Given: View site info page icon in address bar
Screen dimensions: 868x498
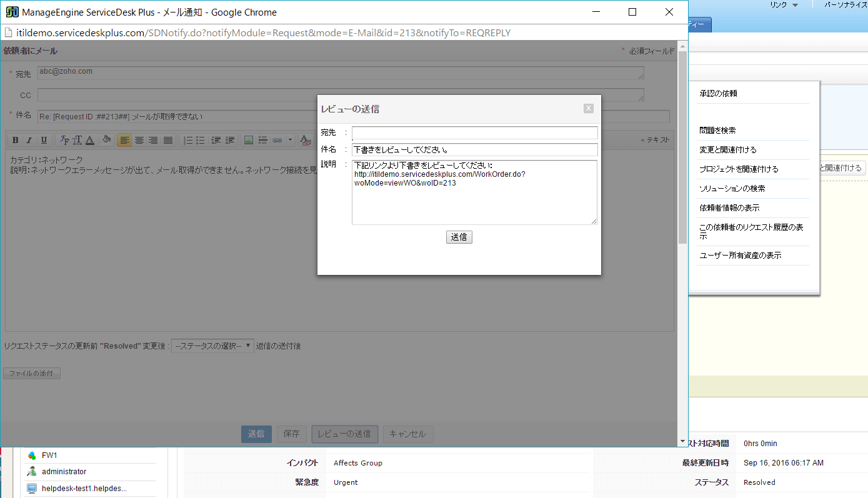Looking at the screenshot, I should tap(8, 32).
